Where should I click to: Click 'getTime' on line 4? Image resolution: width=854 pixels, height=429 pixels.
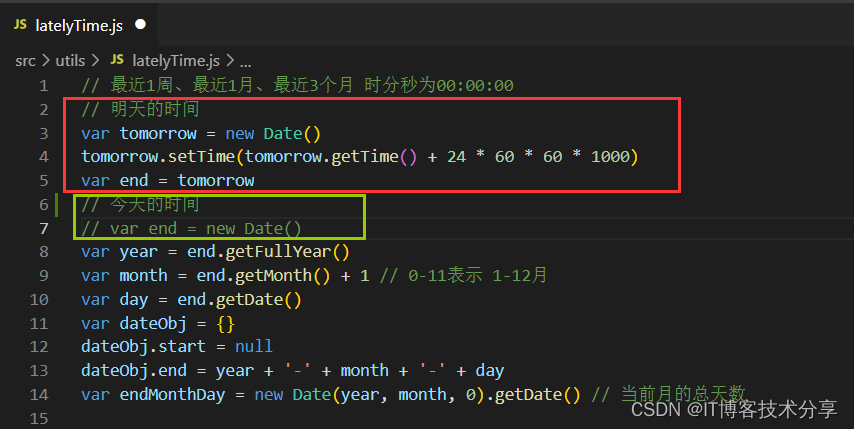tap(364, 157)
